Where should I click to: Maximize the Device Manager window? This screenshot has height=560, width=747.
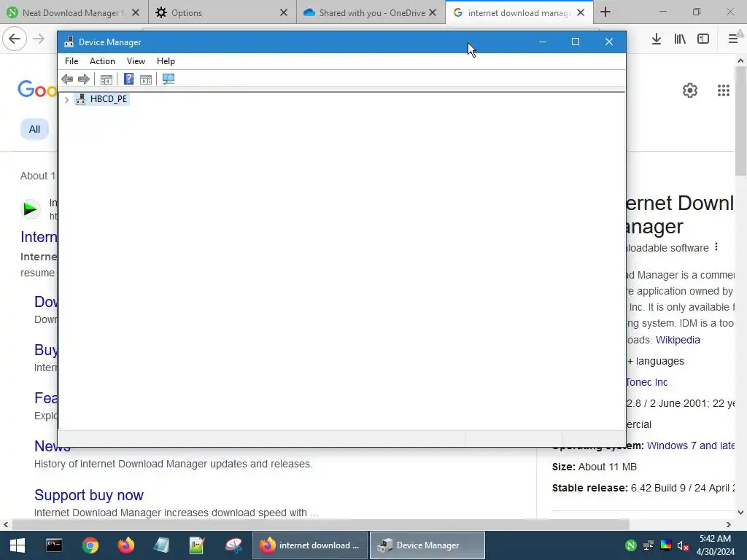click(x=576, y=42)
